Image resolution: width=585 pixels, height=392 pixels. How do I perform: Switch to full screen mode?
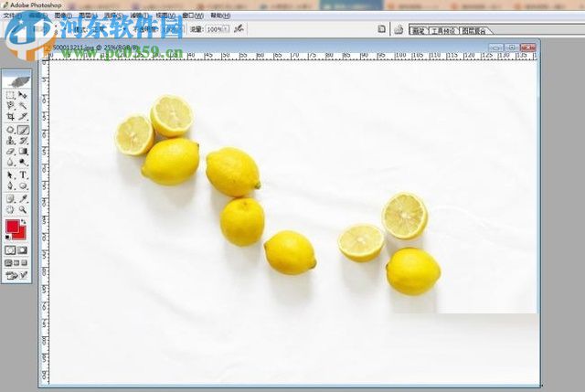click(25, 263)
